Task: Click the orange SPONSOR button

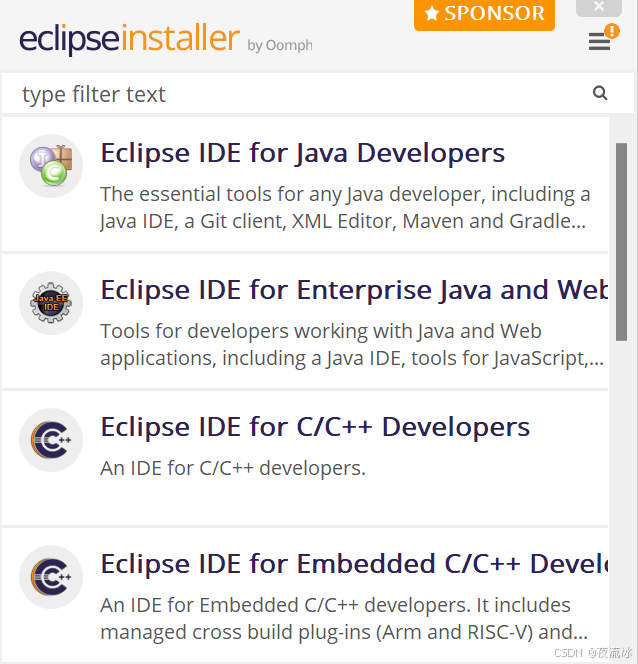Action: [x=484, y=14]
